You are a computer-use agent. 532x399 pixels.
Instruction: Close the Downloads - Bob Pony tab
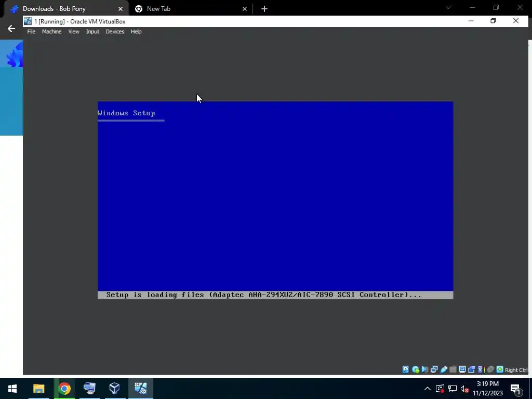[121, 9]
